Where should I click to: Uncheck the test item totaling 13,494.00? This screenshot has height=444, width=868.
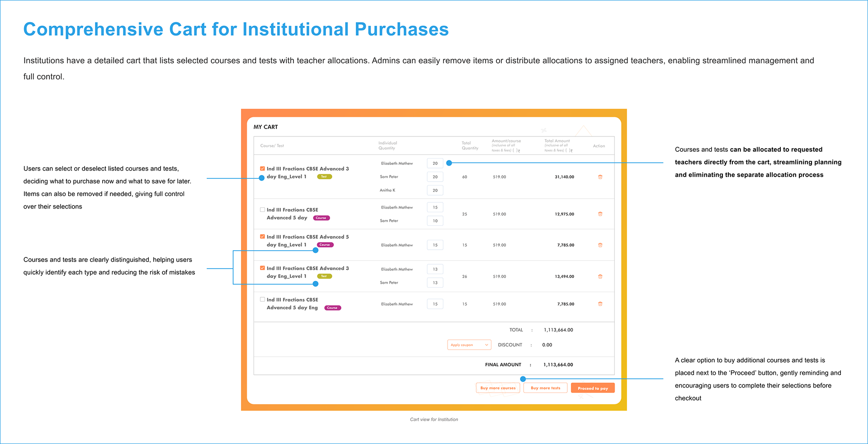pos(262,268)
